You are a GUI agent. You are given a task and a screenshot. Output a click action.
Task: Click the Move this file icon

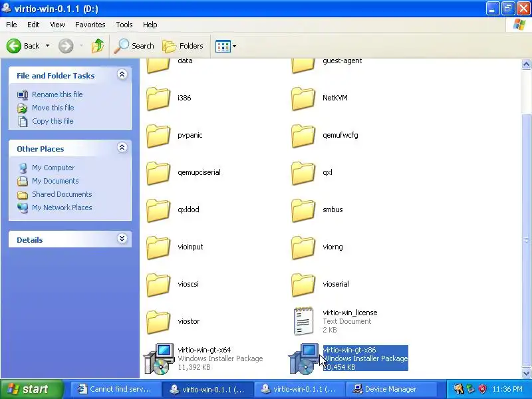coord(23,108)
